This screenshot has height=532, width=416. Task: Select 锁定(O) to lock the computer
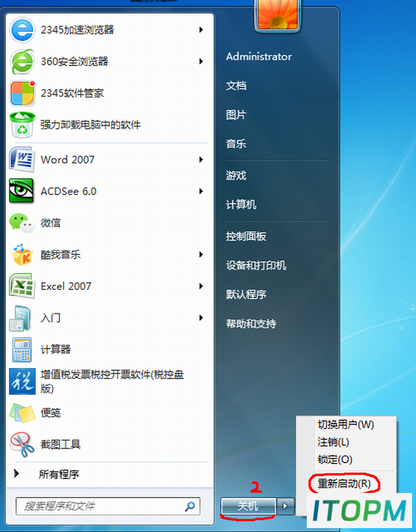[335, 460]
